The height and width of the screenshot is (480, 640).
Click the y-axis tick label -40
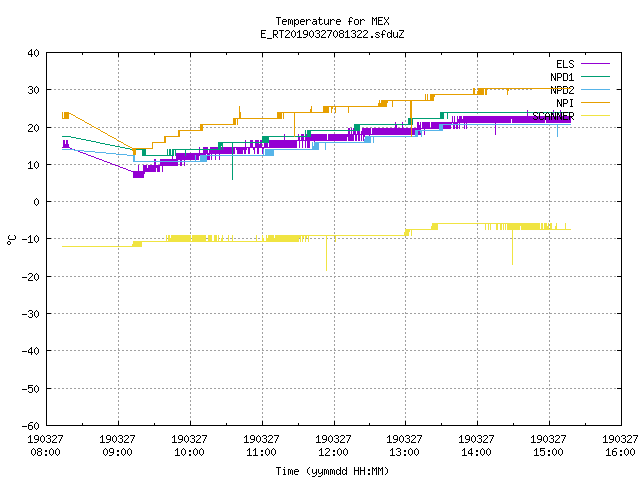click(x=31, y=351)
